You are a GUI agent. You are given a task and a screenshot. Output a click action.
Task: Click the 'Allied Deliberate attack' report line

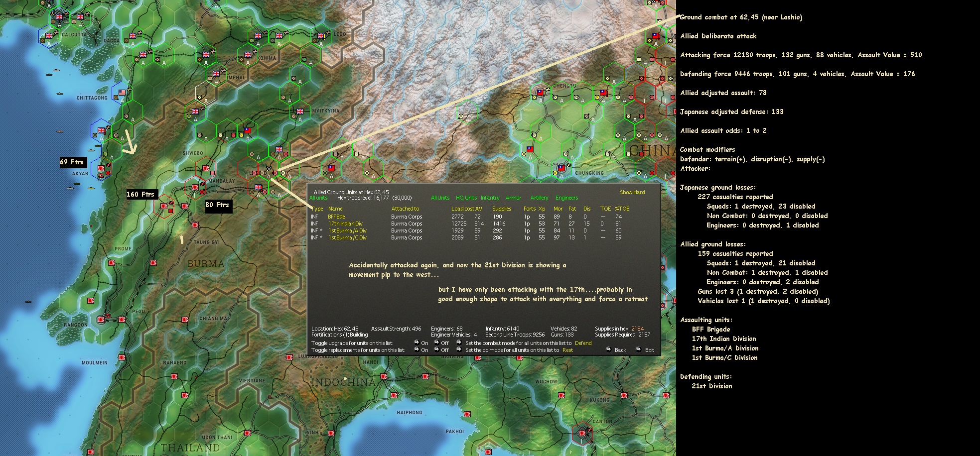click(x=718, y=36)
